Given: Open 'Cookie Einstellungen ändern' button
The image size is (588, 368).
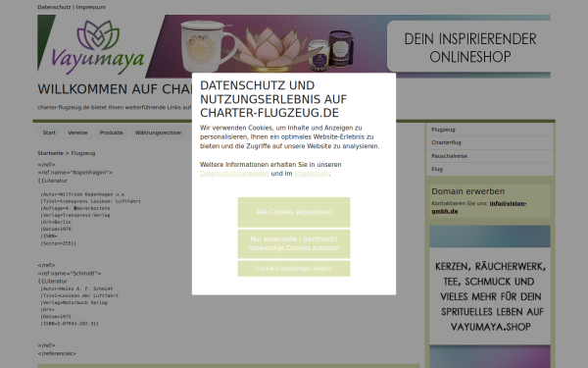Looking at the screenshot, I should pos(294,269).
